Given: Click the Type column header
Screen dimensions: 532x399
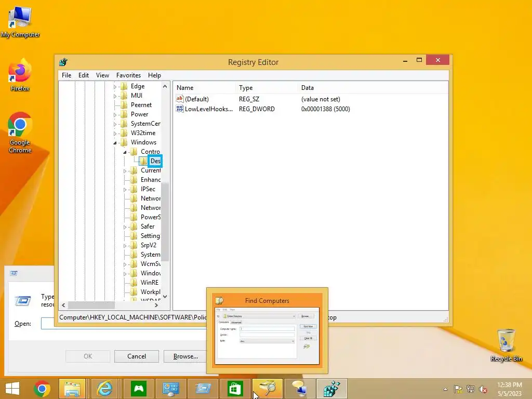Looking at the screenshot, I should (267, 87).
